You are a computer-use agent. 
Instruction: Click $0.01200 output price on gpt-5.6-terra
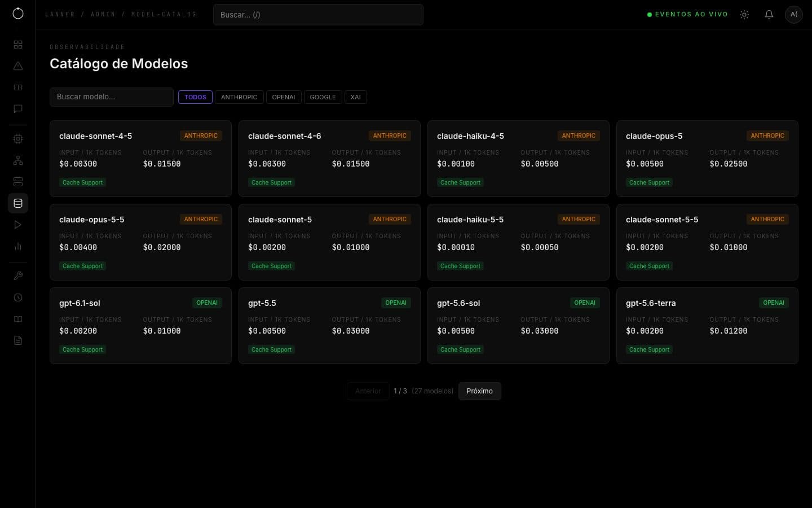[x=729, y=331]
